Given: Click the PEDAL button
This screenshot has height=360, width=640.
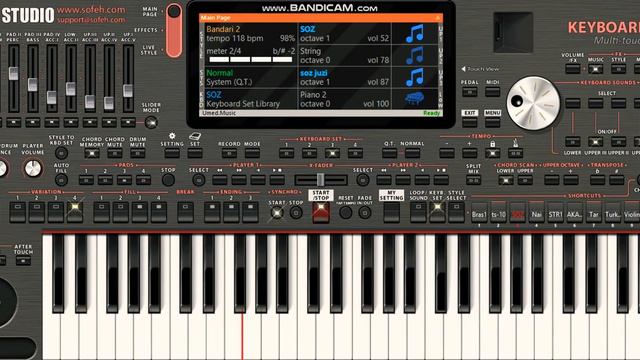Looking at the screenshot, I should [x=470, y=92].
